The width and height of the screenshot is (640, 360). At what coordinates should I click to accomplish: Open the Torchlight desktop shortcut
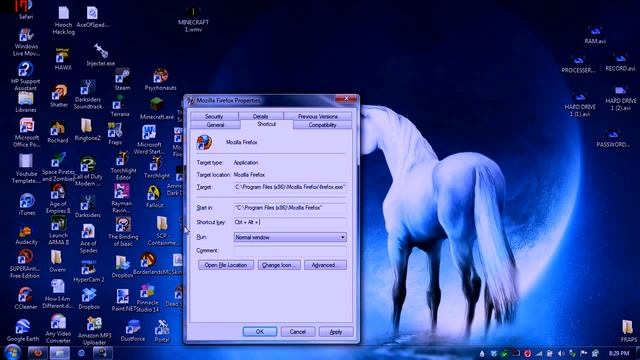coord(157,167)
